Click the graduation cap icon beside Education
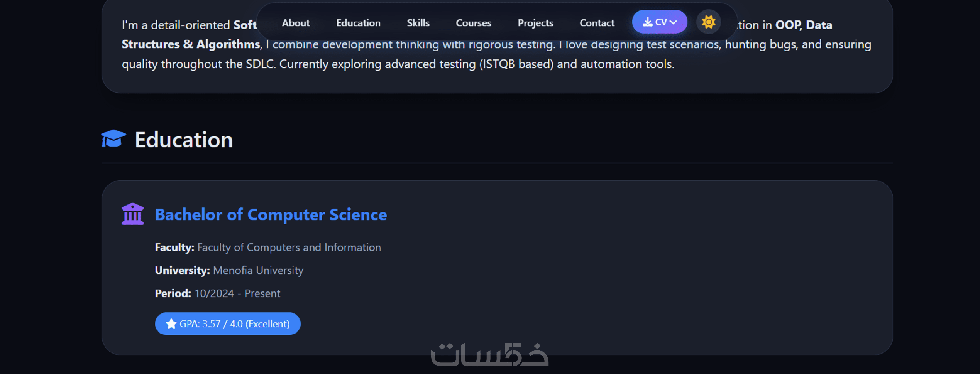 pos(113,139)
